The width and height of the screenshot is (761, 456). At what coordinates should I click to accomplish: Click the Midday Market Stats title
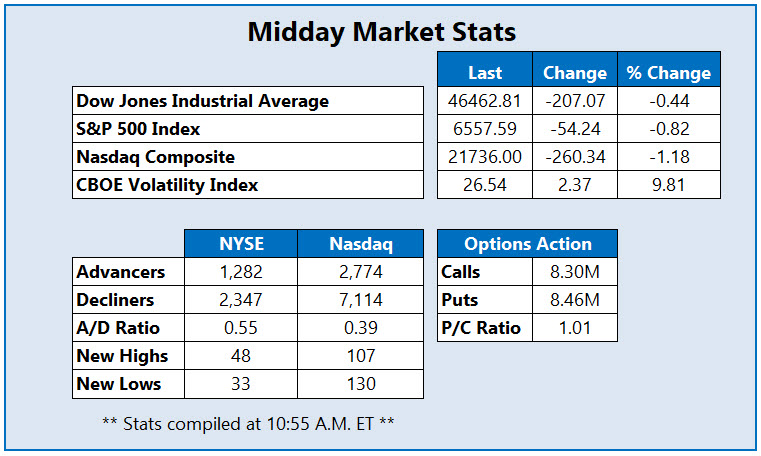click(381, 32)
